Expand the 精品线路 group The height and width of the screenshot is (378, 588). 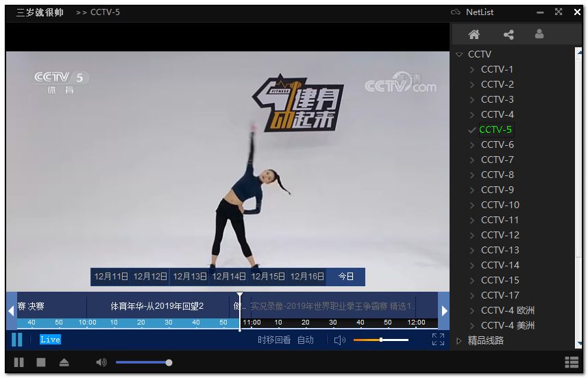pyautogui.click(x=458, y=341)
